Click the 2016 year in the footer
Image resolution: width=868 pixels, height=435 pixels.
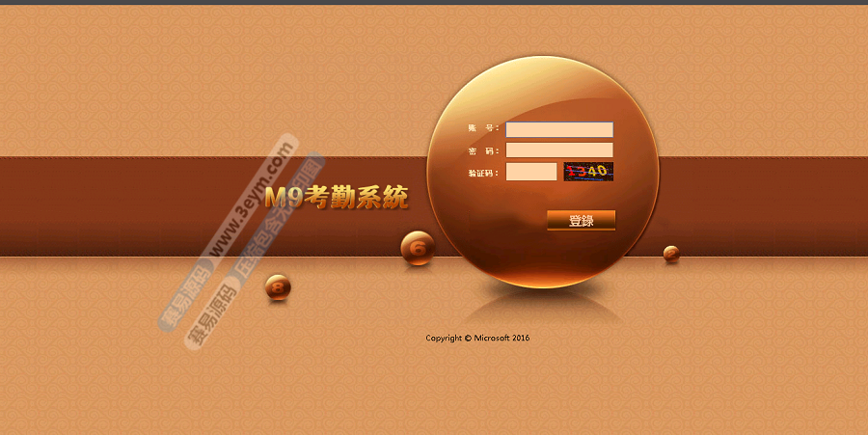click(x=521, y=339)
